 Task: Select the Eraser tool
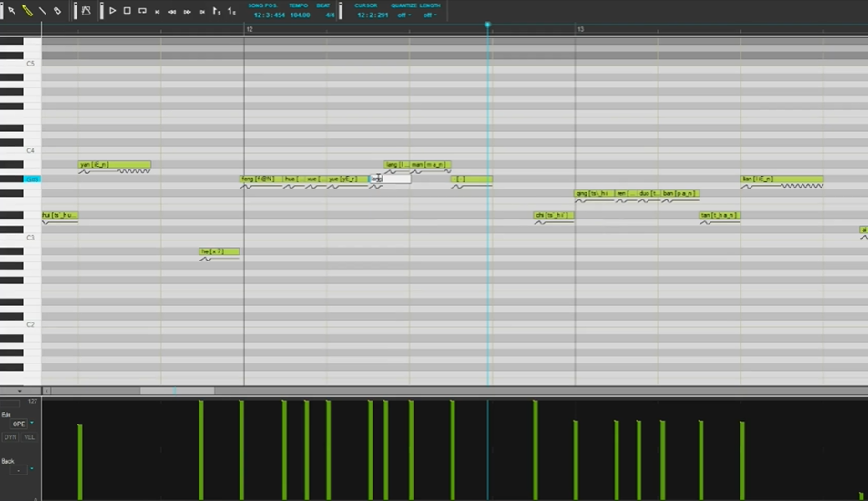click(x=58, y=11)
